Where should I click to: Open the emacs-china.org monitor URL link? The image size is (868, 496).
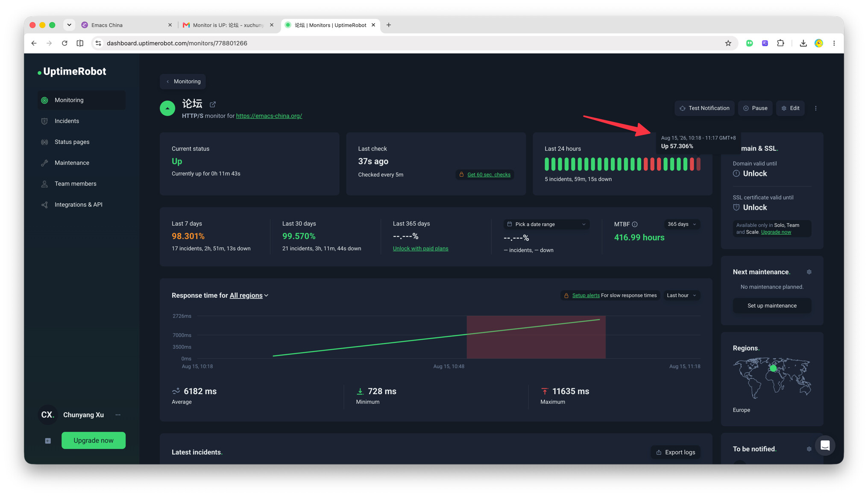tap(269, 116)
